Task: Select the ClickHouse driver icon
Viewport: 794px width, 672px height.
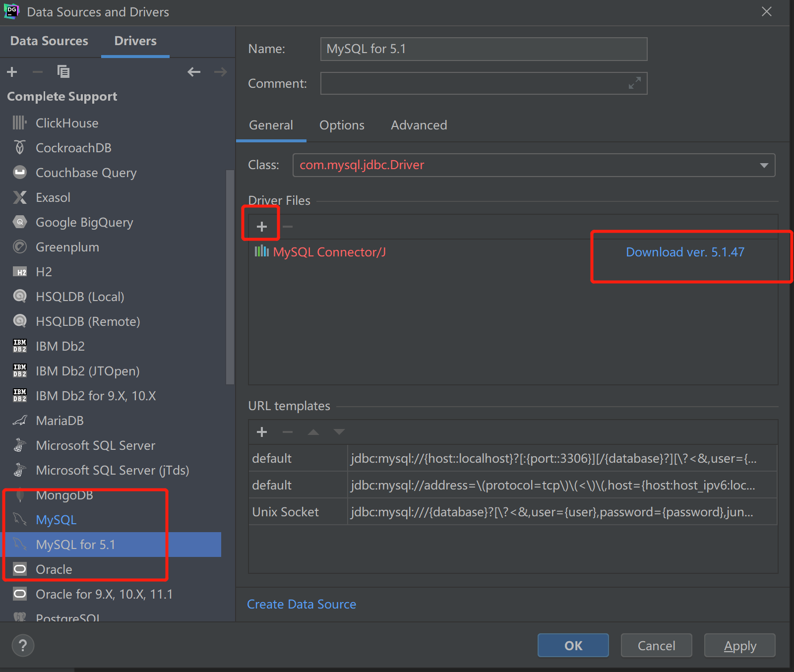Action: tap(20, 122)
